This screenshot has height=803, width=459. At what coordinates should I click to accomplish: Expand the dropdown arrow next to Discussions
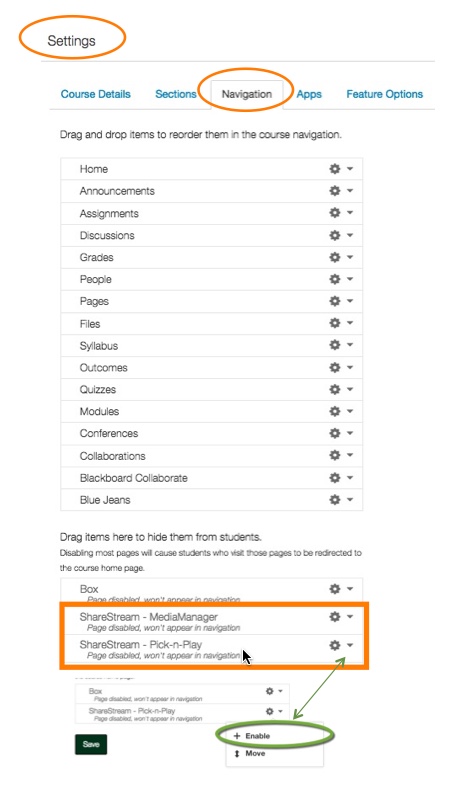tap(350, 235)
